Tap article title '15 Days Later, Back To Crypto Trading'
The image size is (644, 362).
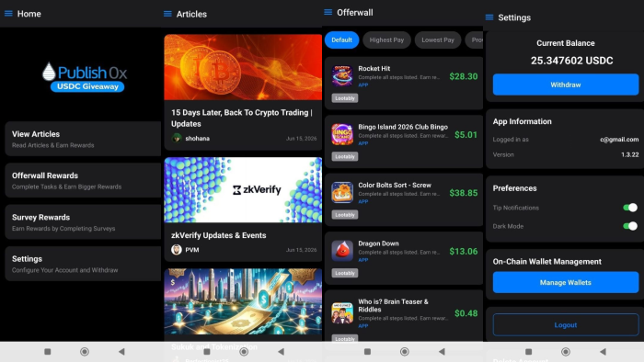(241, 119)
